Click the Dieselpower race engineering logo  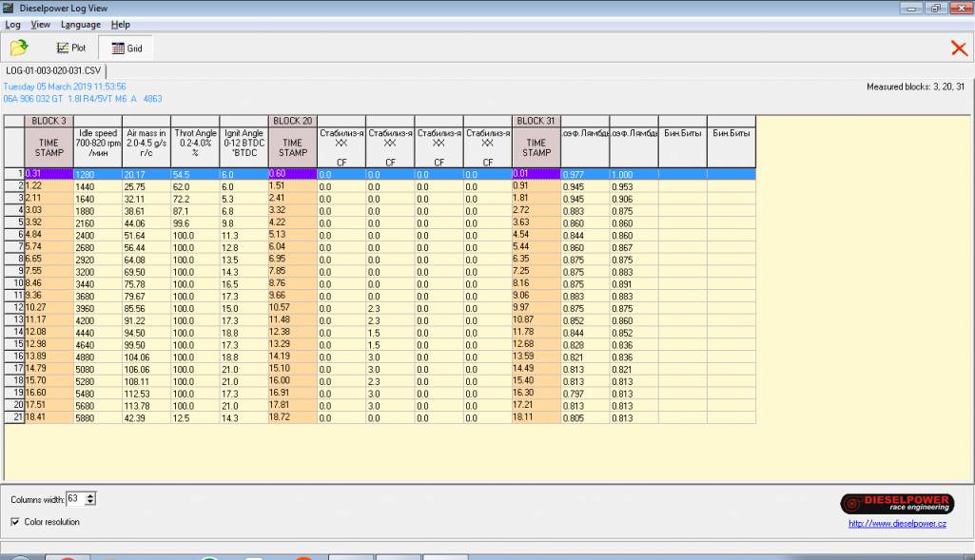point(895,504)
